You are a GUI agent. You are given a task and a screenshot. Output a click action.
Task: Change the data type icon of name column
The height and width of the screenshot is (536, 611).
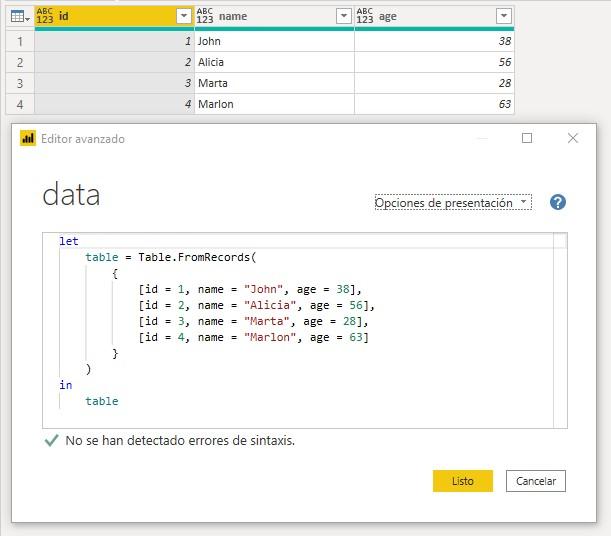[x=205, y=16]
